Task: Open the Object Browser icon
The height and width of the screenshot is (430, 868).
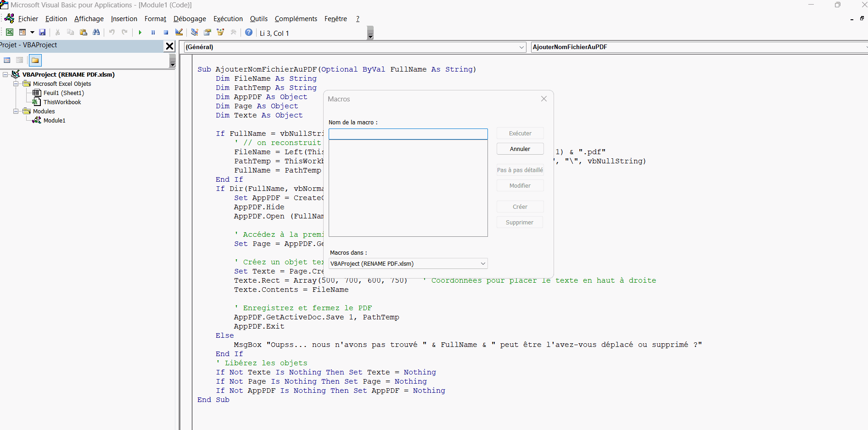Action: 220,32
